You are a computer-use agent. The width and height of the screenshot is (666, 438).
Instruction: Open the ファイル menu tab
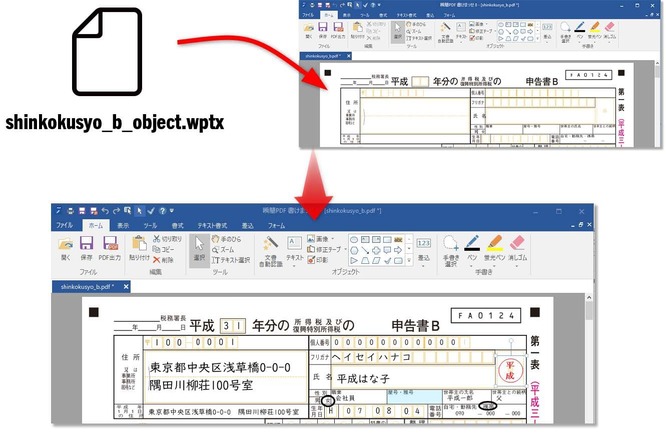64,226
